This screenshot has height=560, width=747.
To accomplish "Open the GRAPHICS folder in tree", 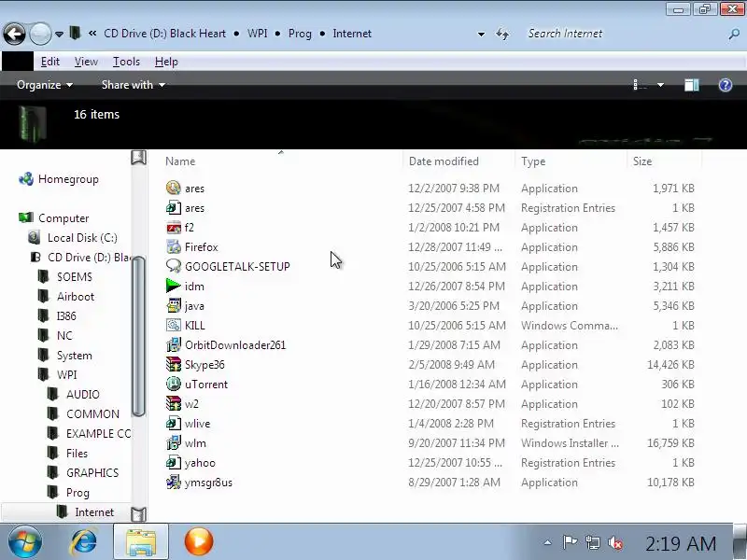I will coord(92,473).
